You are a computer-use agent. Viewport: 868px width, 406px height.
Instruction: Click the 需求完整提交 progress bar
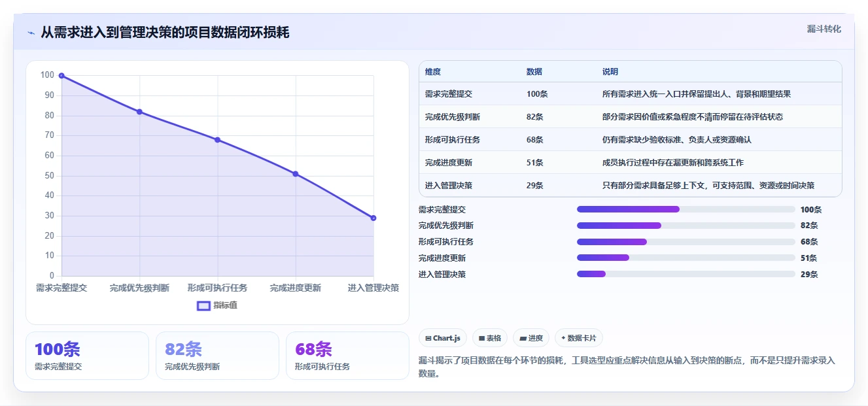pos(686,209)
